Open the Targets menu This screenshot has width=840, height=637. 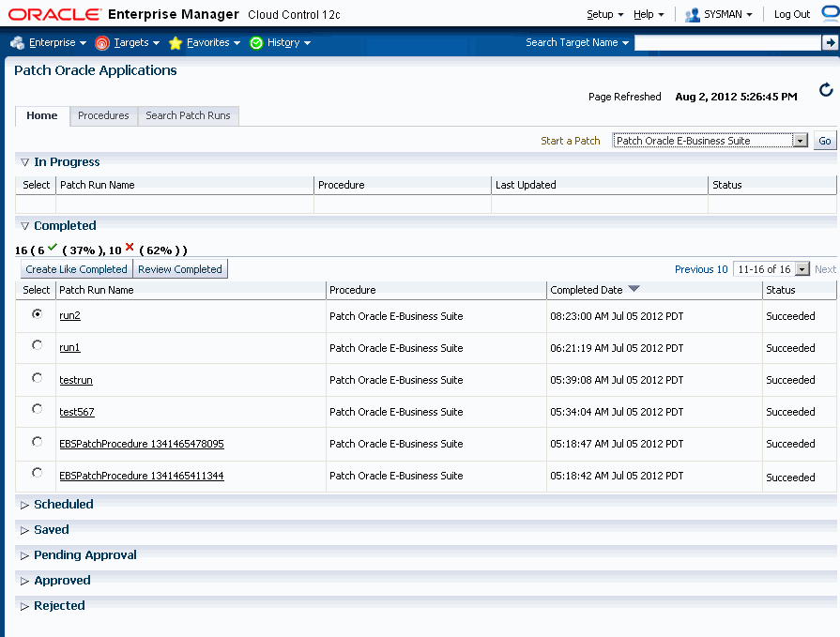(x=137, y=43)
